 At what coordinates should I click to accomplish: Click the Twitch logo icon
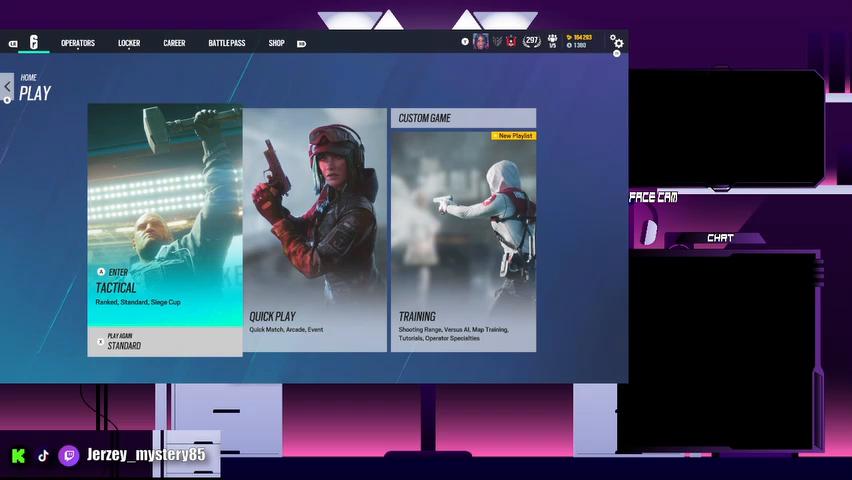[x=69, y=456]
